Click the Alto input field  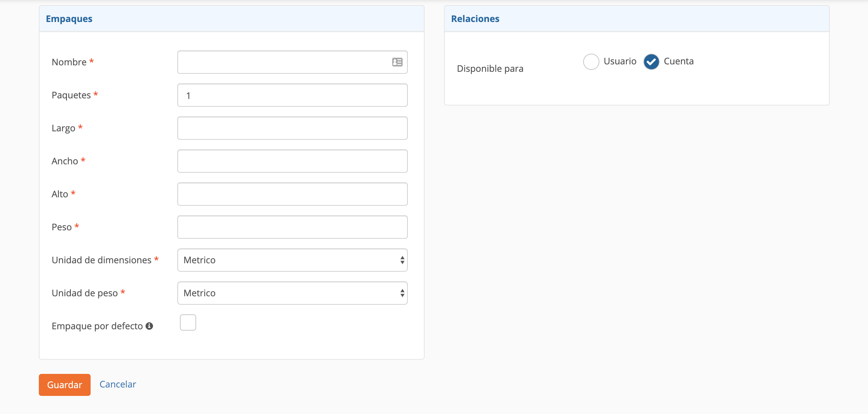tap(292, 194)
